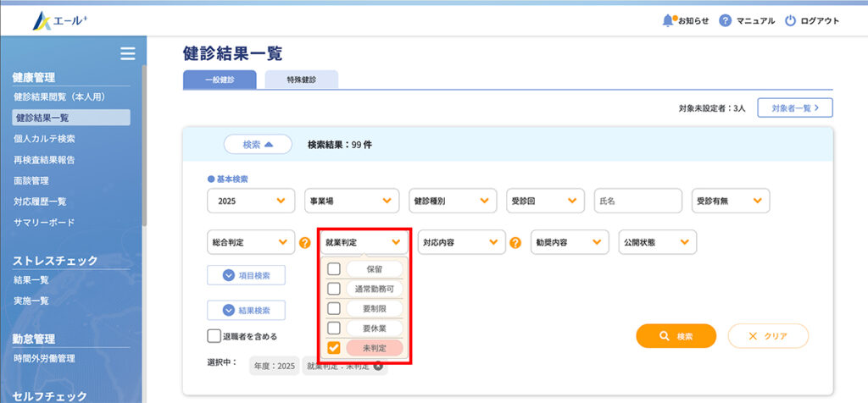Click help icon beside 対応内容

tap(515, 243)
